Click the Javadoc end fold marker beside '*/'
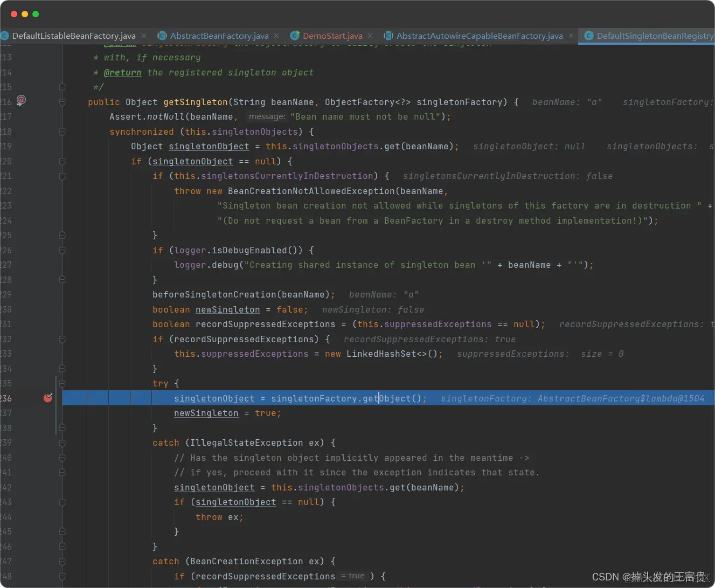The height and width of the screenshot is (588, 715). [63, 87]
